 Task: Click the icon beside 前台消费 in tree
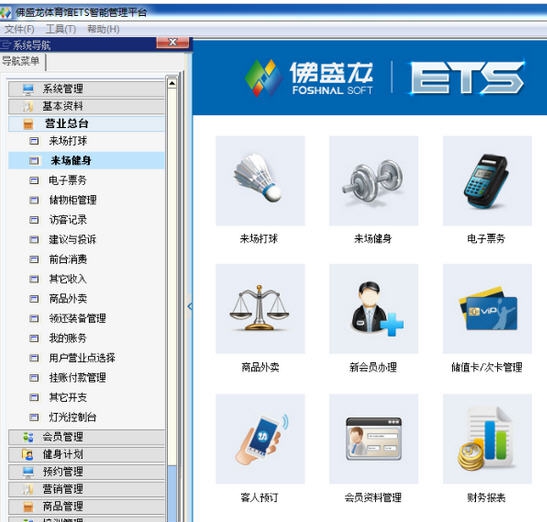[34, 259]
